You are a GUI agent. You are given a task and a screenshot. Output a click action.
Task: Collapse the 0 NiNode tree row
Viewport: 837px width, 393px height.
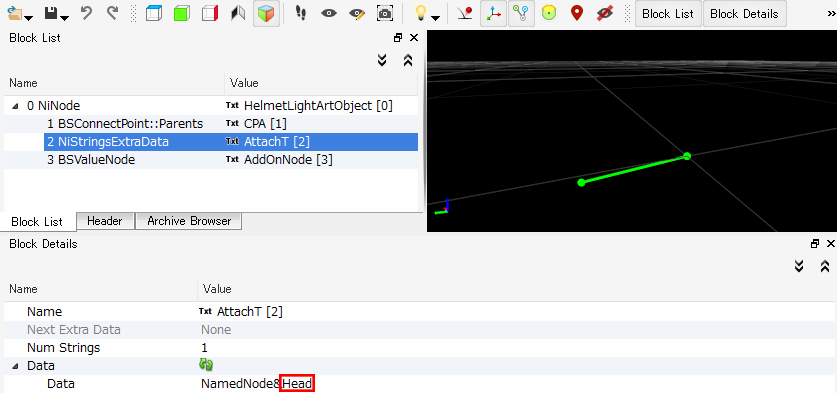click(x=14, y=106)
